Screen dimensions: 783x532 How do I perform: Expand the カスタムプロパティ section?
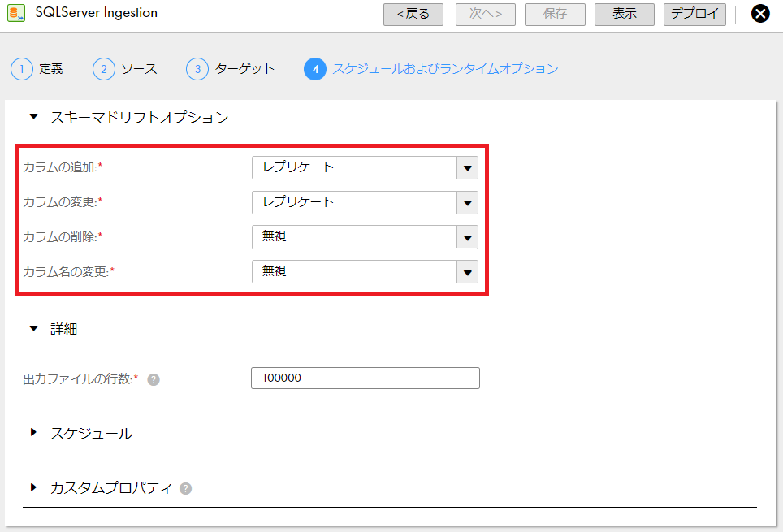pyautogui.click(x=33, y=487)
